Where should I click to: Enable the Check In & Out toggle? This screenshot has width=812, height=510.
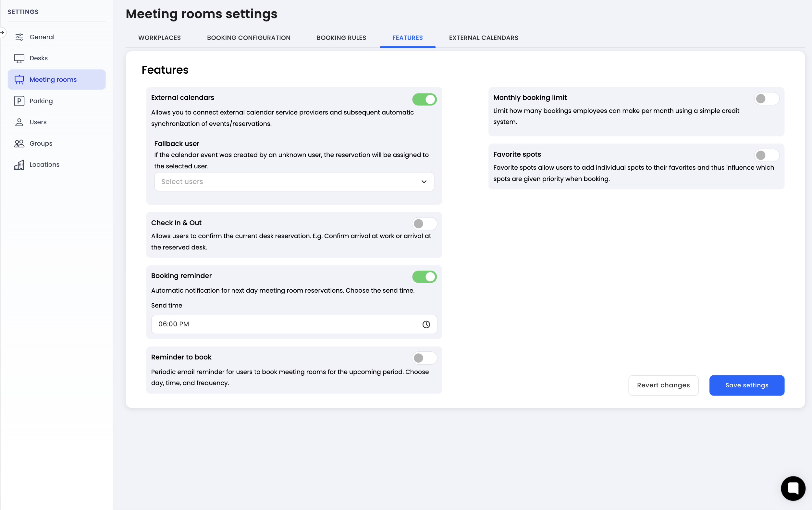point(424,224)
